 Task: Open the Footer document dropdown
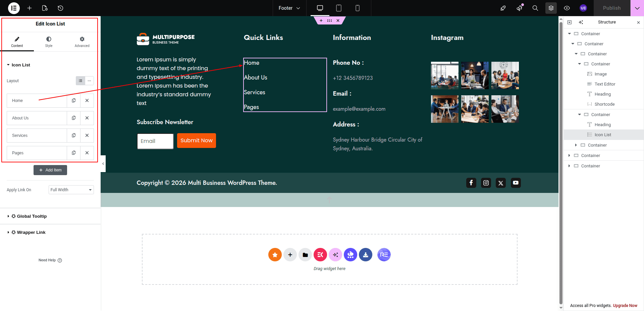(289, 8)
